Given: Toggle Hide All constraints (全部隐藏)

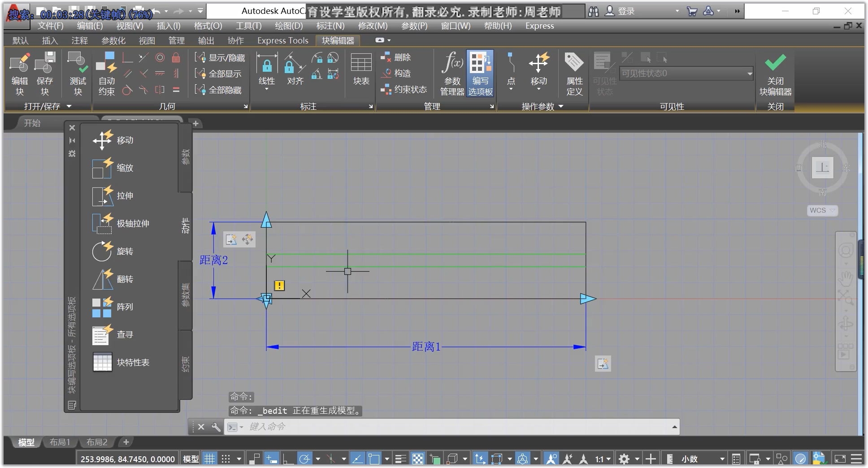Looking at the screenshot, I should (x=218, y=90).
